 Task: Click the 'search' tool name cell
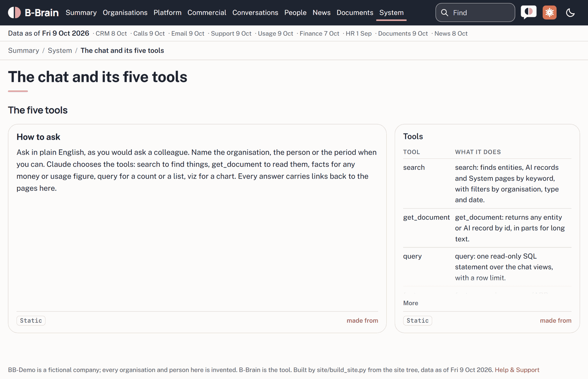[414, 167]
